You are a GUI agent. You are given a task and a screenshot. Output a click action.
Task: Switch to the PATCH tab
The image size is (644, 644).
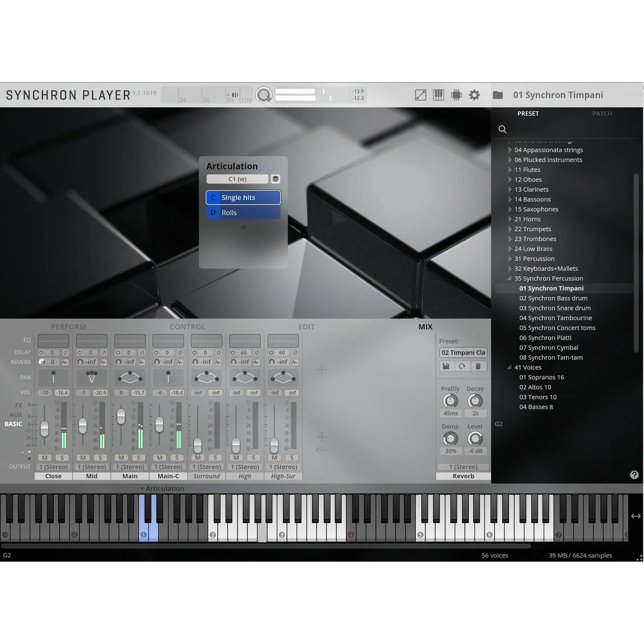[602, 113]
